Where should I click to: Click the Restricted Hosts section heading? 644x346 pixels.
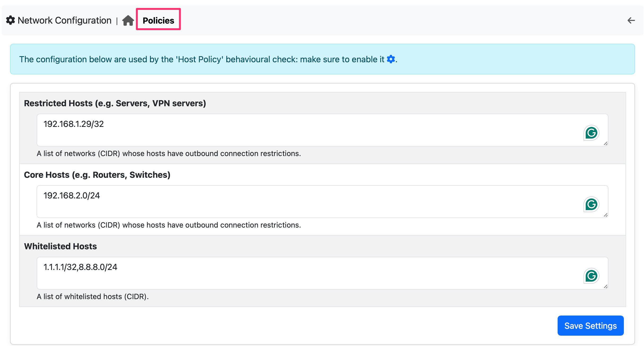[115, 103]
